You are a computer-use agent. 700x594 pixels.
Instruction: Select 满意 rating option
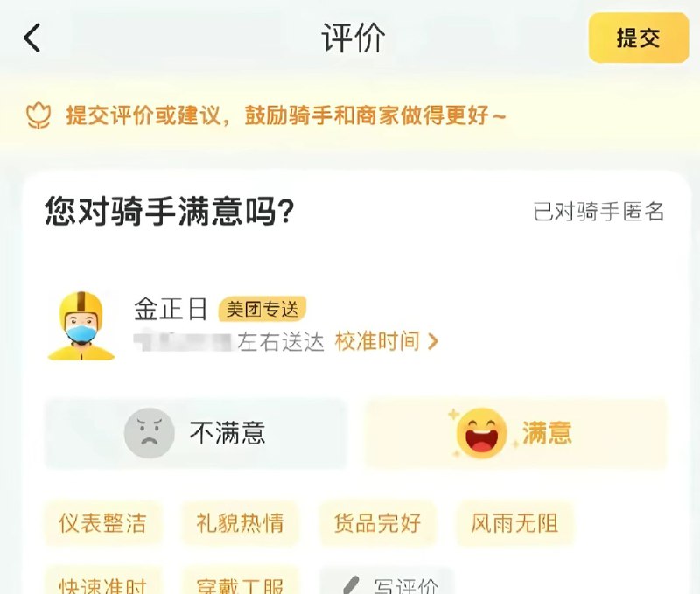[x=516, y=433]
